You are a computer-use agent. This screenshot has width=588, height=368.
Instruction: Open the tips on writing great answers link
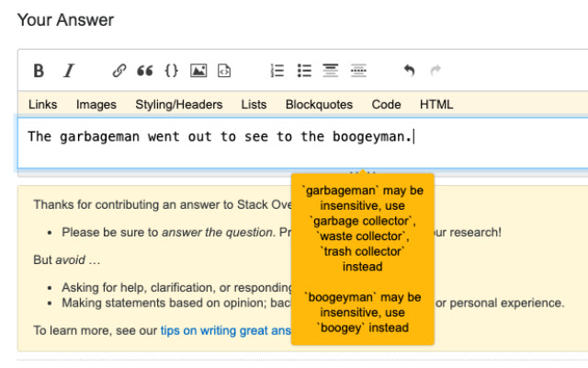click(225, 330)
